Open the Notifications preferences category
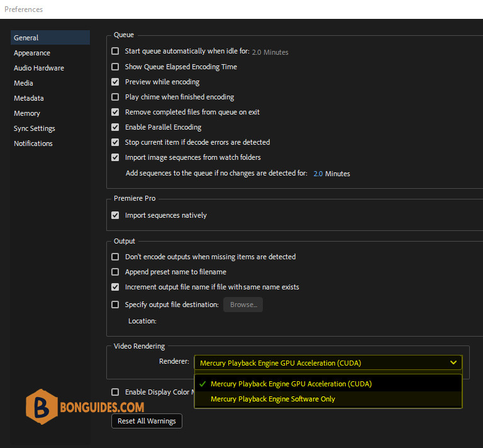 point(33,143)
